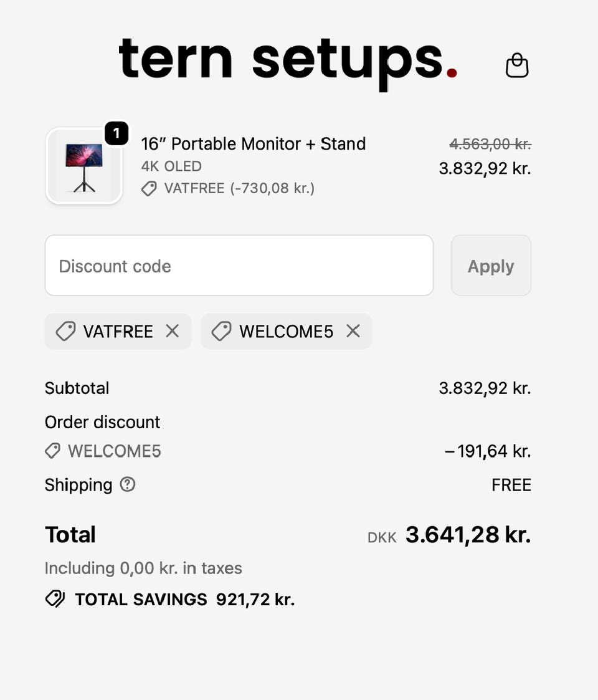The width and height of the screenshot is (598, 700).
Task: Click the tag icon beside VATFREE (-730,08 kr.)
Action: 149,188
